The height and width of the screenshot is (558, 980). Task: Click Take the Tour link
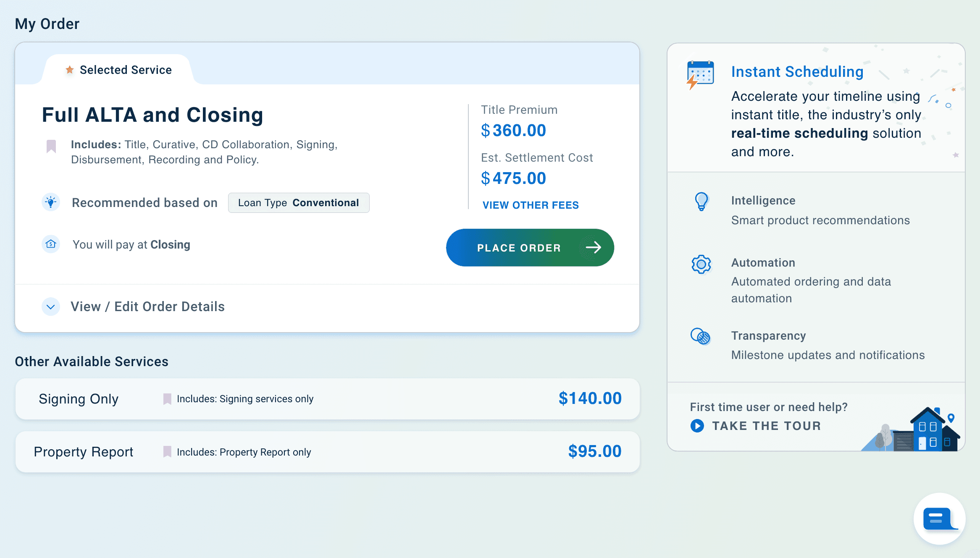[766, 426]
